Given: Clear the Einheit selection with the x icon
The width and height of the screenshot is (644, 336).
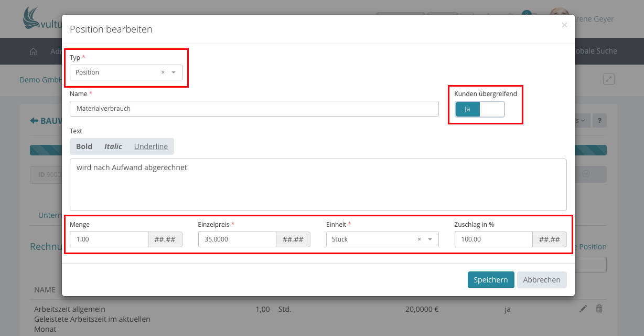Looking at the screenshot, I should pos(419,239).
